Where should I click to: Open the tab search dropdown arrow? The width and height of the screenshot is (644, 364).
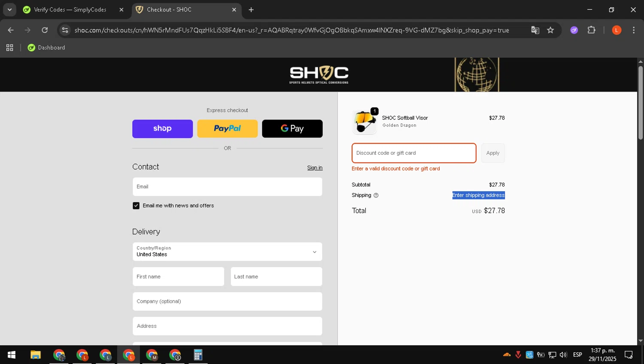(9, 9)
